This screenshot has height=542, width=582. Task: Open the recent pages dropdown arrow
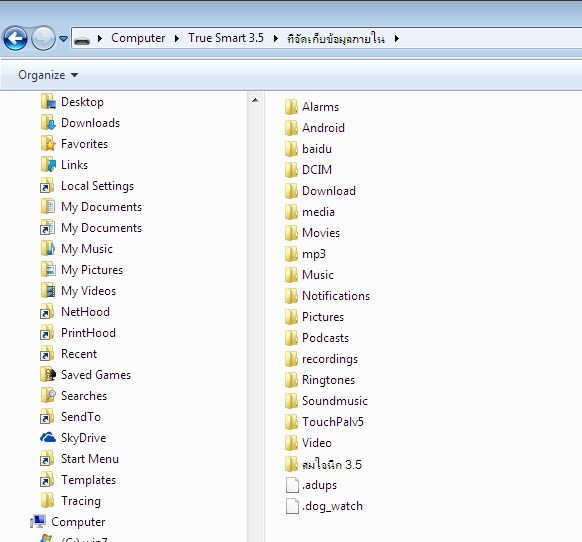click(x=63, y=39)
